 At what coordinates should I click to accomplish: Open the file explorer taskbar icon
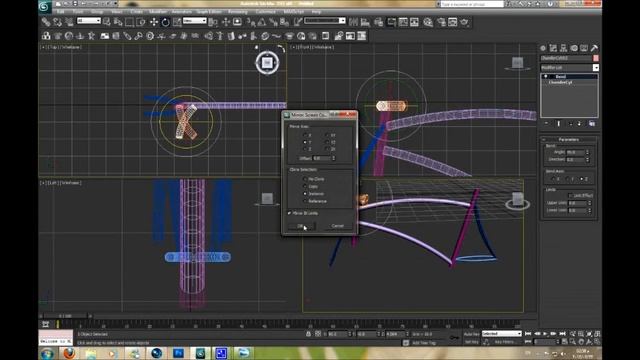coord(91,353)
